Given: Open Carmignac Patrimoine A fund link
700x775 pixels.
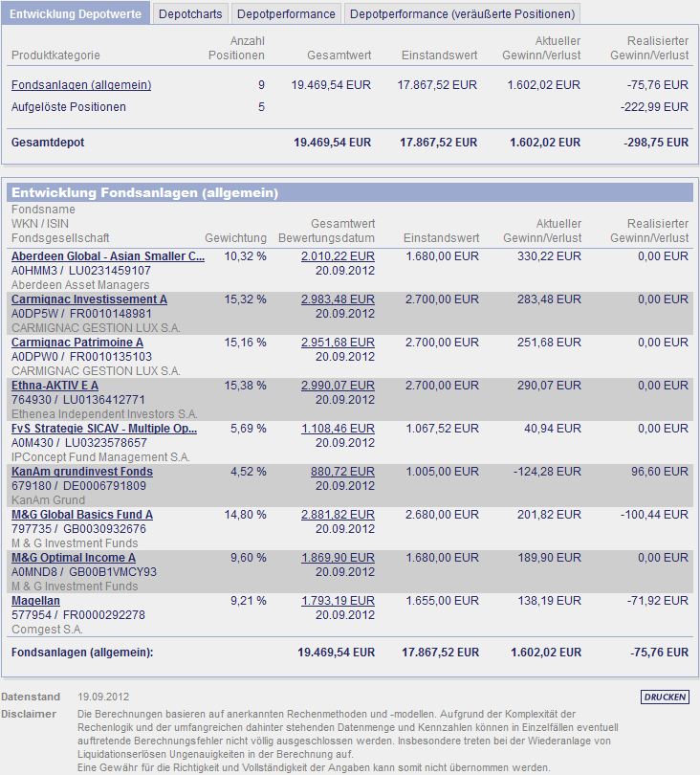Looking at the screenshot, I should coord(77,342).
